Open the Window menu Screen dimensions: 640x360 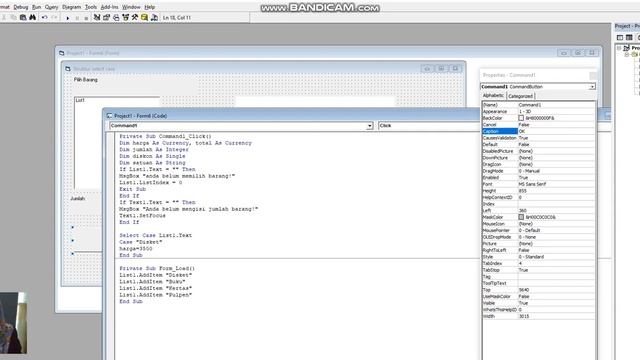tap(131, 7)
